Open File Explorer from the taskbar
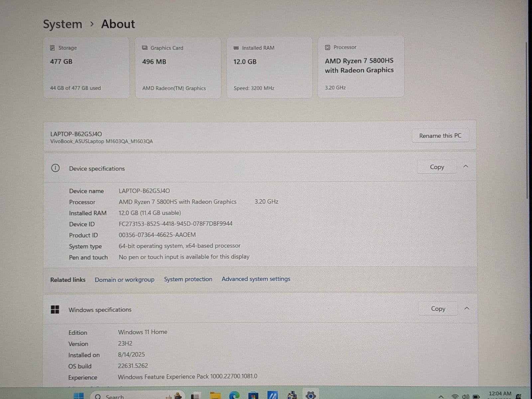The height and width of the screenshot is (399, 532). 215,396
